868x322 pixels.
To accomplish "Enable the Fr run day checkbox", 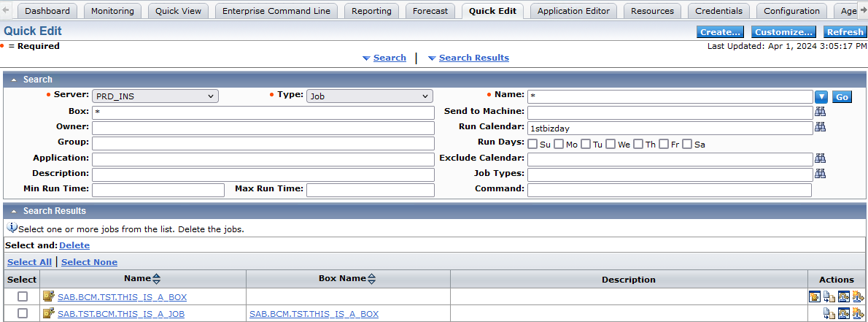I will click(664, 144).
